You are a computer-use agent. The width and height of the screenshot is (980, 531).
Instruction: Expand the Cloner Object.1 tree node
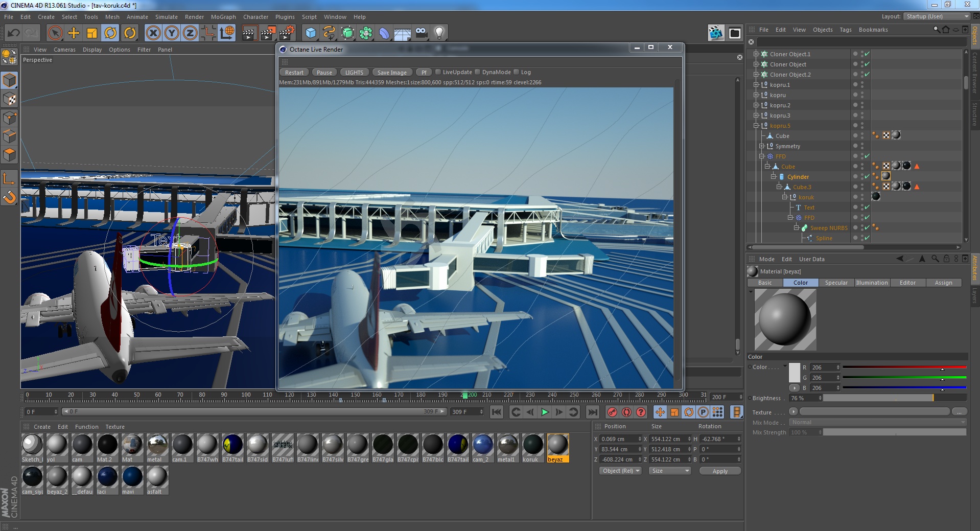click(x=756, y=54)
